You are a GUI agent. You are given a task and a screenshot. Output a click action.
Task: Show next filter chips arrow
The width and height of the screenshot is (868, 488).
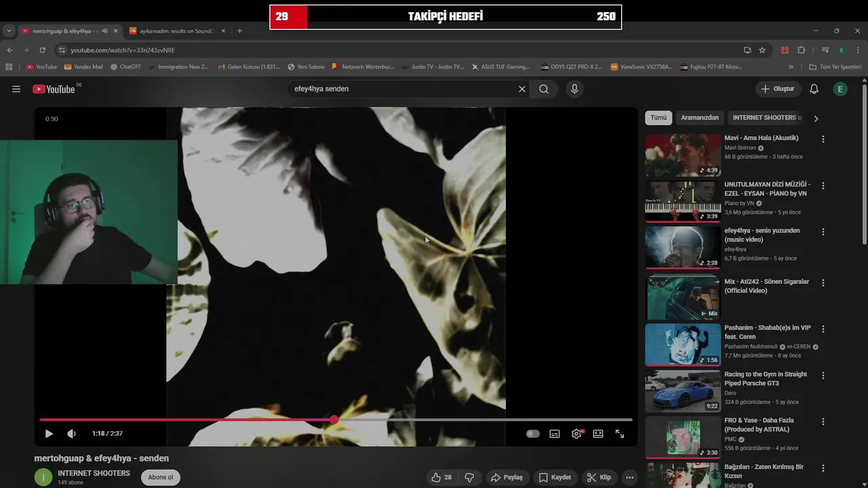(x=816, y=119)
